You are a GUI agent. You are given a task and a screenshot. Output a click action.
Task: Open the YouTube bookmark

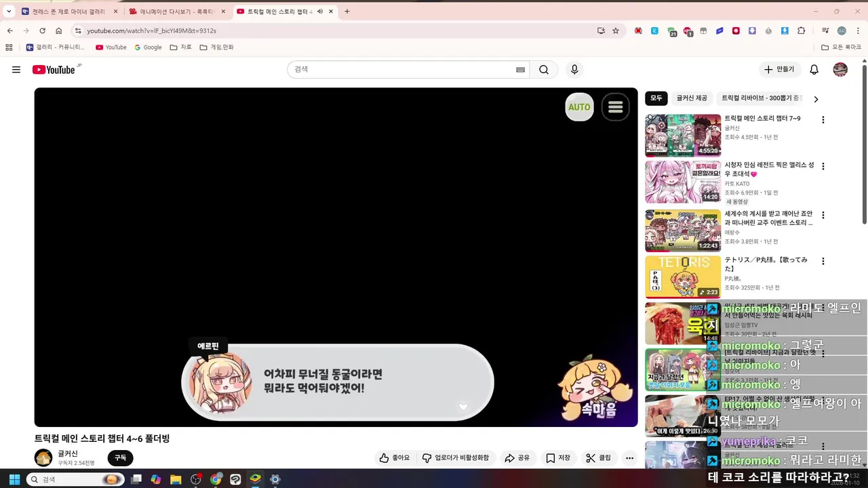(111, 47)
